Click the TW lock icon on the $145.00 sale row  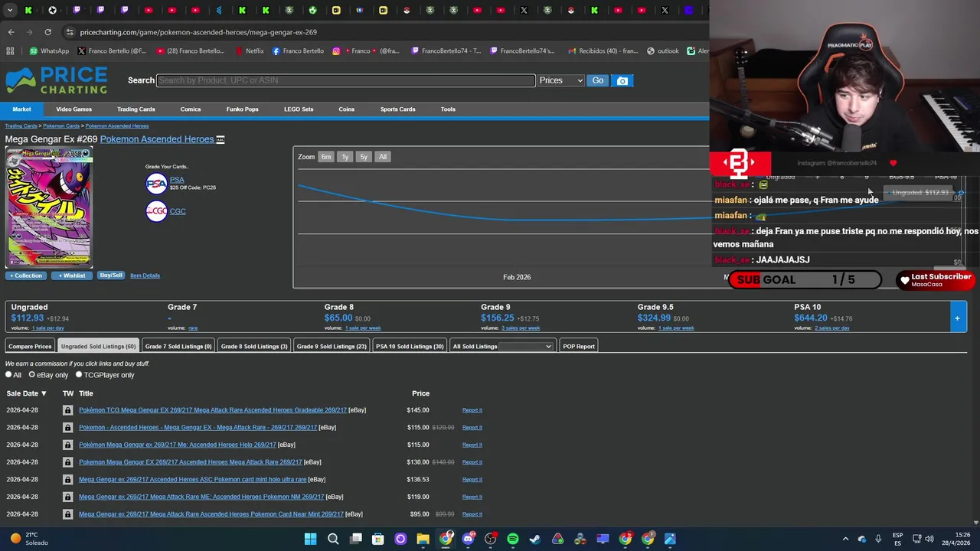[67, 410]
